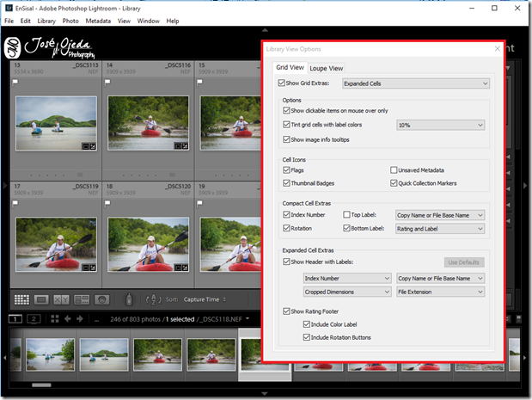Select second window display button 2
The width and height of the screenshot is (532, 400).
pos(34,319)
